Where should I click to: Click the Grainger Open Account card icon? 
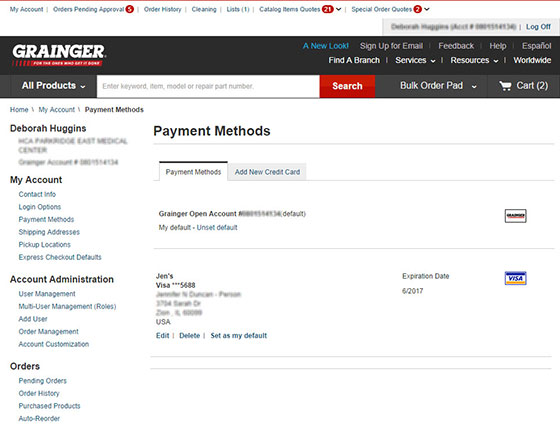[x=515, y=216]
